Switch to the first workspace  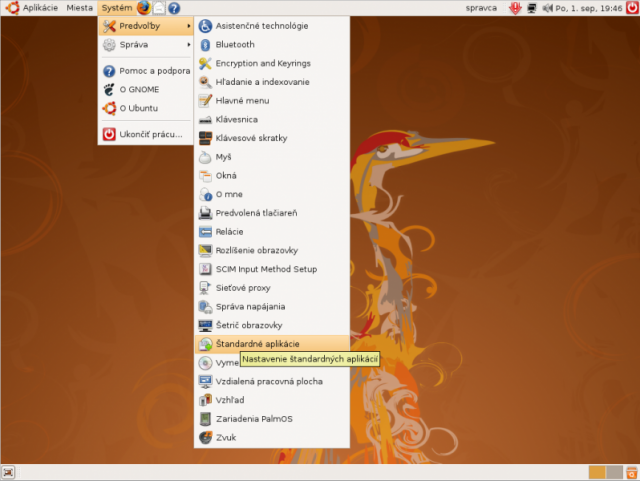click(x=597, y=472)
